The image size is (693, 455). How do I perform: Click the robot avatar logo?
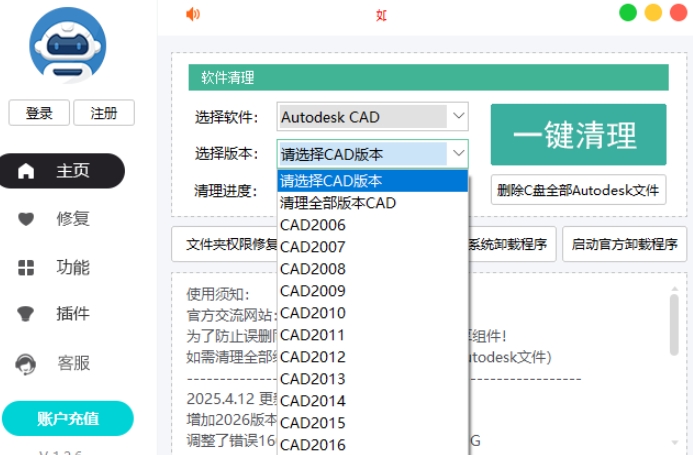pos(68,46)
